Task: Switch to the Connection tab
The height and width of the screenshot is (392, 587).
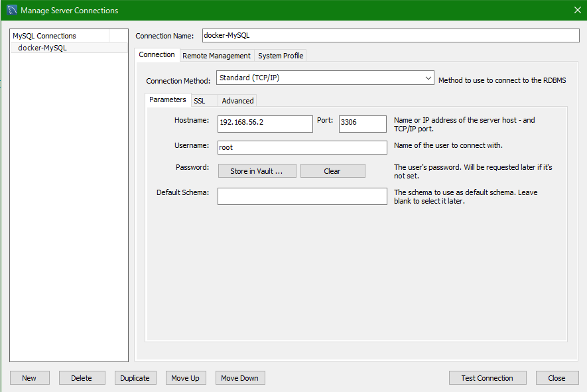Action: point(157,54)
